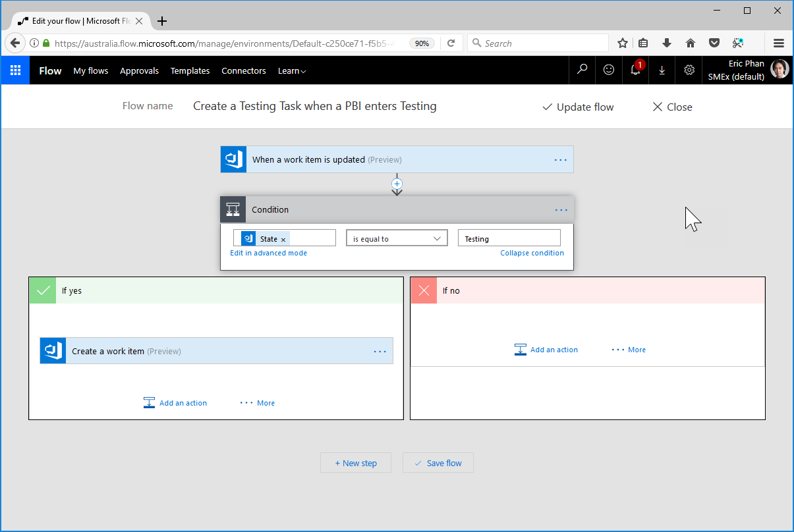Click 'Edit in advanced mode' link
This screenshot has height=532, width=794.
(x=268, y=253)
